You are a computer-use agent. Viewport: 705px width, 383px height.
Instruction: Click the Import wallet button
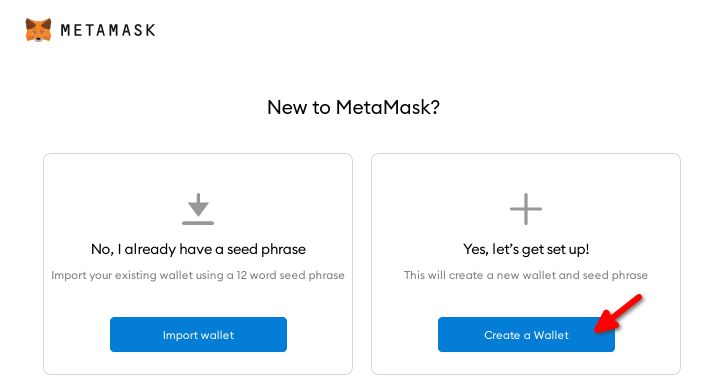click(x=198, y=334)
